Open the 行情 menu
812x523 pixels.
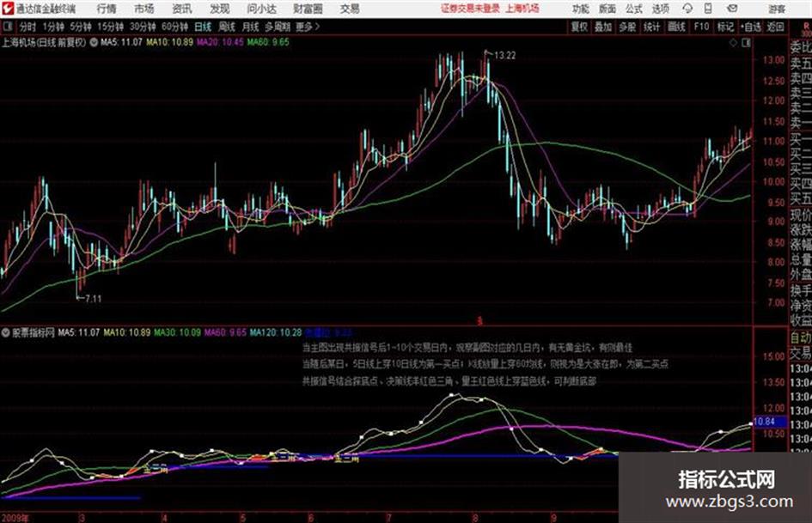(x=107, y=9)
